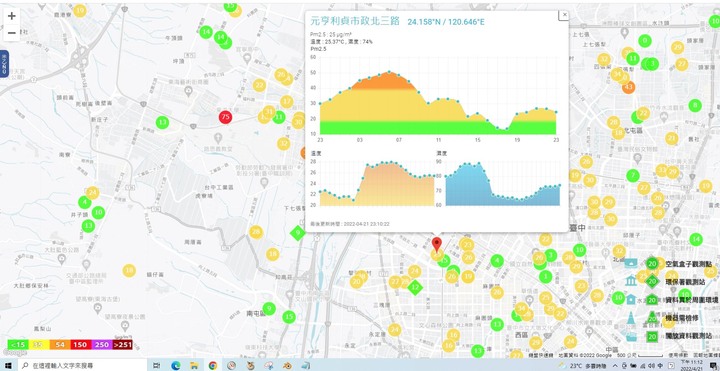Viewport: 720px width, 371px height.
Task: Select the 54 orange legend swatch
Action: [x=60, y=344]
